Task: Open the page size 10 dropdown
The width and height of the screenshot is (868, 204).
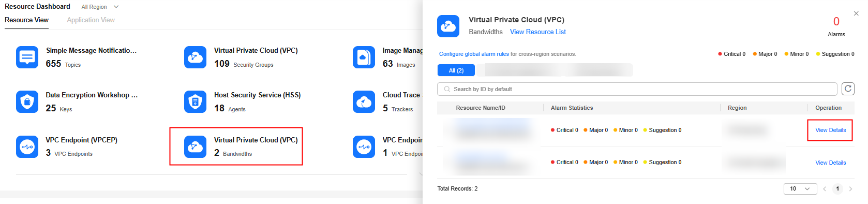Action: point(800,189)
